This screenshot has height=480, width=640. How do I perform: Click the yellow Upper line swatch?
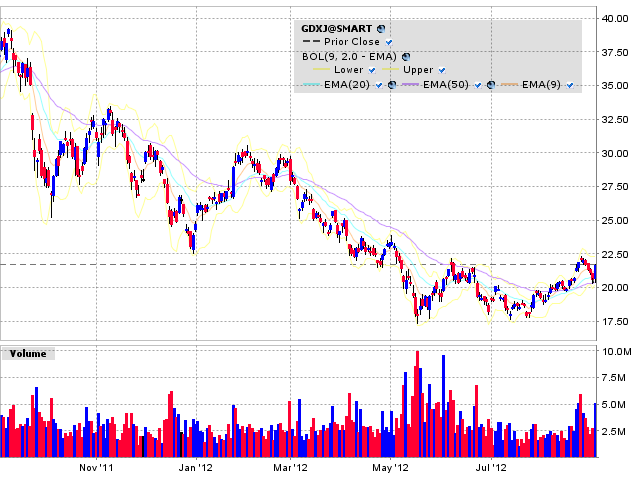coord(390,70)
